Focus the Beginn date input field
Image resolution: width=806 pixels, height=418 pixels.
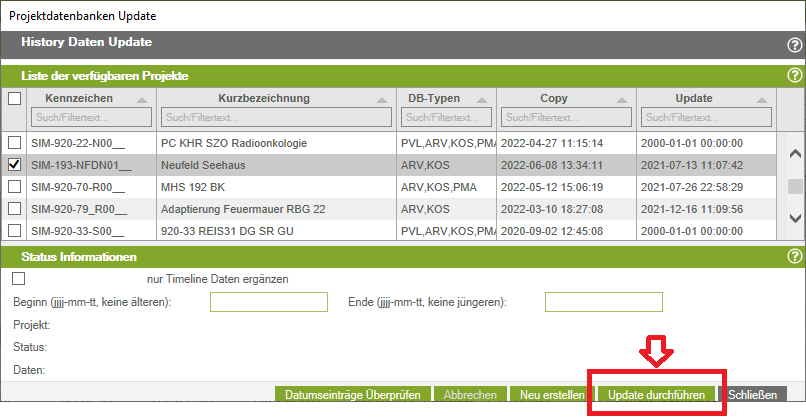269,302
